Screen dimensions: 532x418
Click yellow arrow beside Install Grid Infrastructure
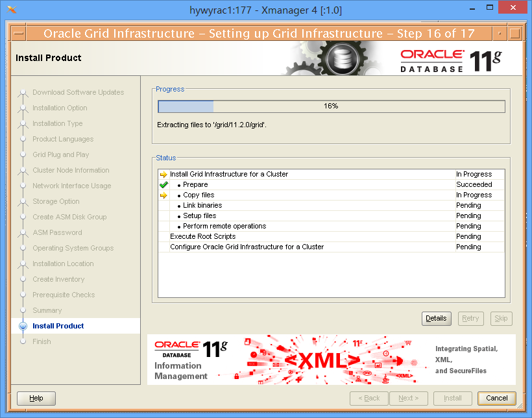(163, 174)
